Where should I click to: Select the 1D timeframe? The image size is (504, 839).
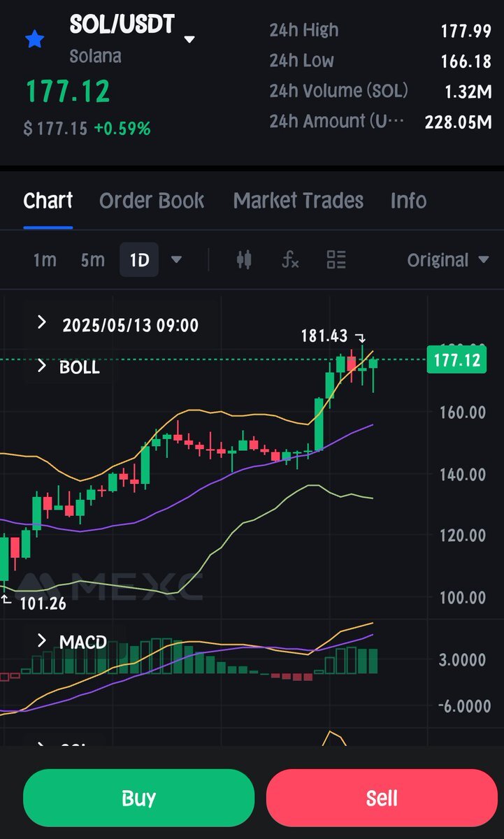pyautogui.click(x=139, y=260)
